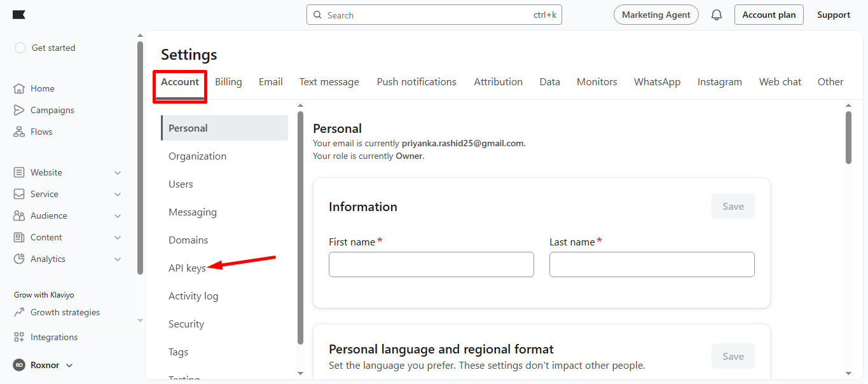Click the Klaviyo logo at top left
Screen dimensions: 868x384
[x=19, y=14]
